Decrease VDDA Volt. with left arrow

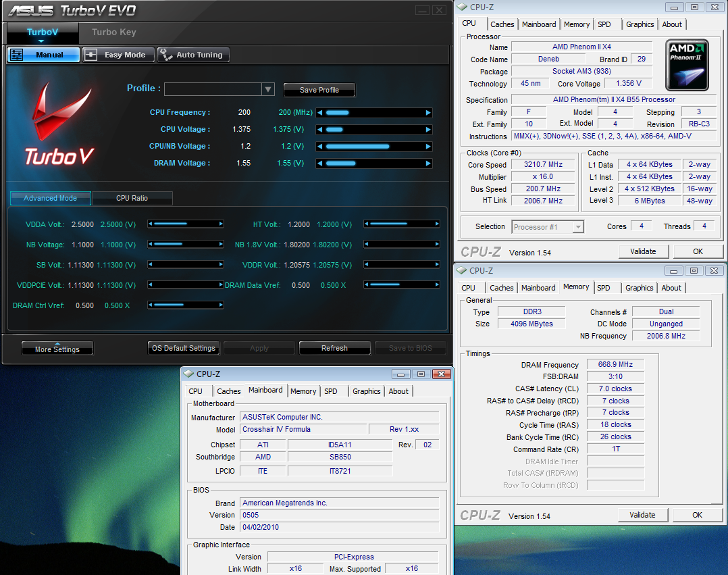pyautogui.click(x=151, y=224)
